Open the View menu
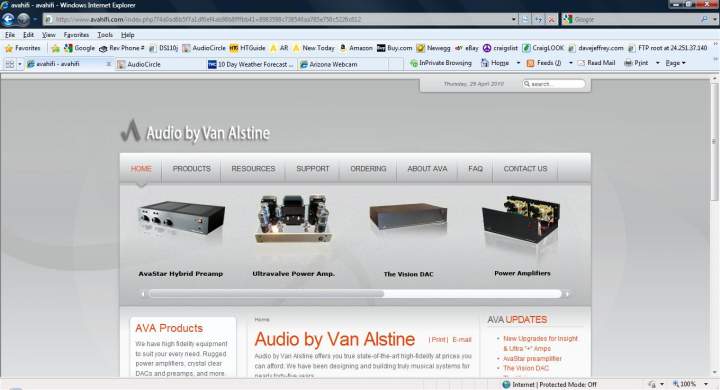Viewport: 720px width, 390px height. 48,35
